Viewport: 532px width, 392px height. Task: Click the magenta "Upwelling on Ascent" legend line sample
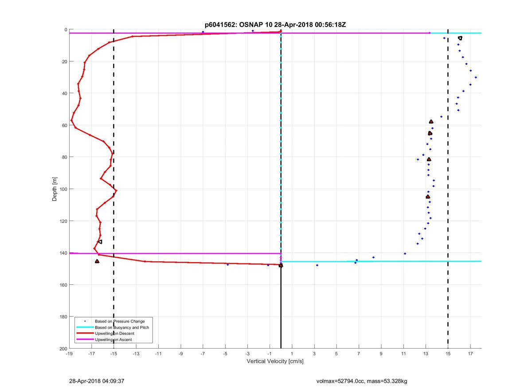coord(85,340)
